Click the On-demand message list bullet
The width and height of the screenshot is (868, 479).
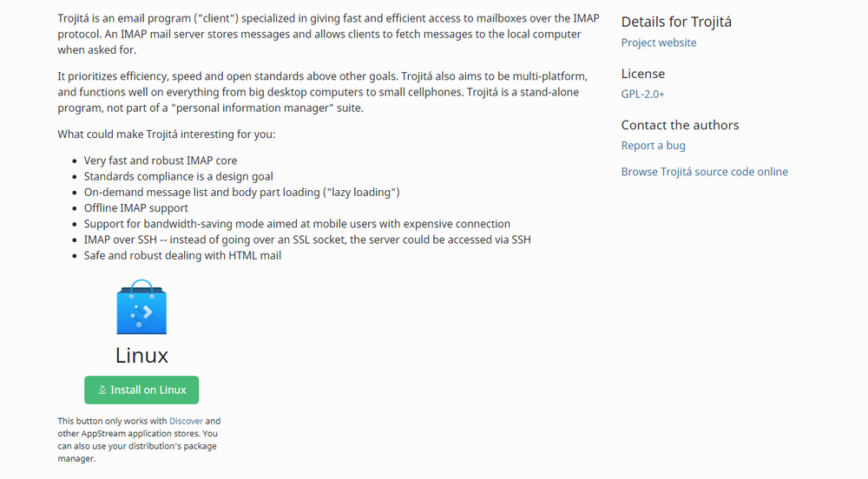242,192
